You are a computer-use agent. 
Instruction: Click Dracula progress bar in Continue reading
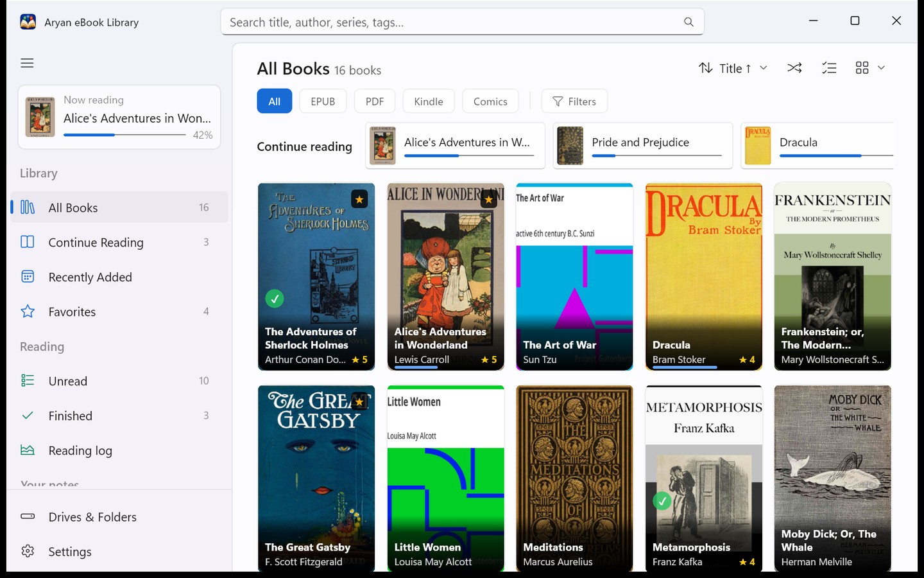[x=836, y=155]
